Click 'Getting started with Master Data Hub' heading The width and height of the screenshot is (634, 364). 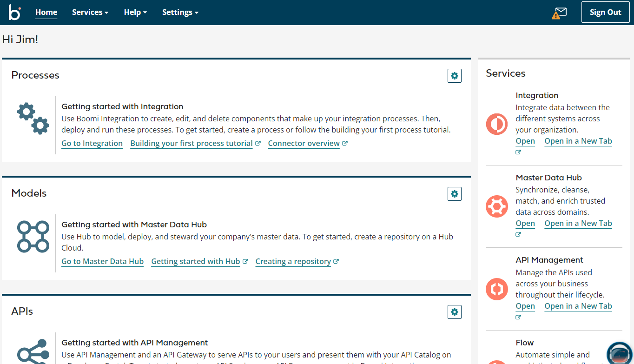pos(134,225)
